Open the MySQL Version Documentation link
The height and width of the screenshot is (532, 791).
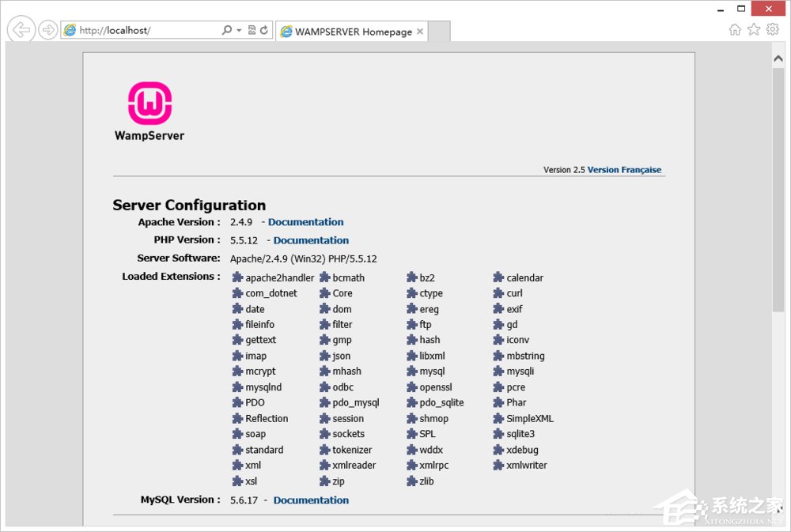311,500
